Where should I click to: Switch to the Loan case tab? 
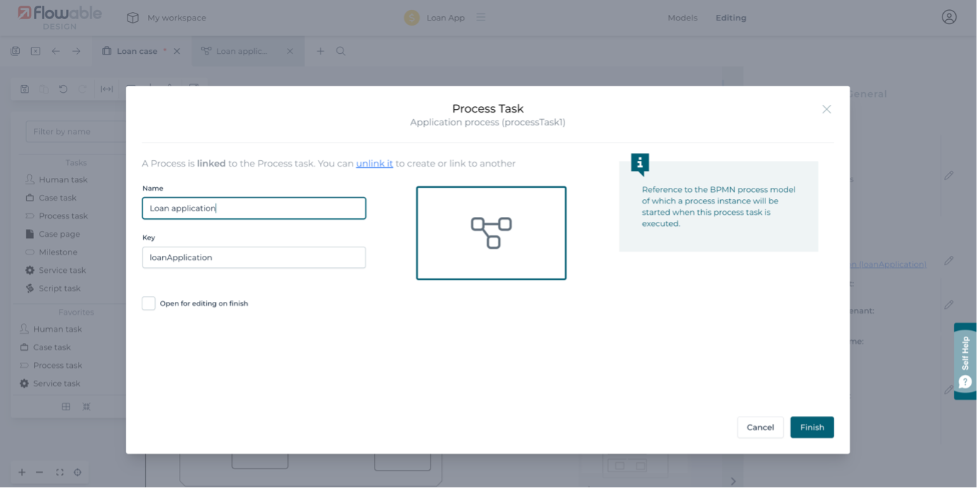137,51
